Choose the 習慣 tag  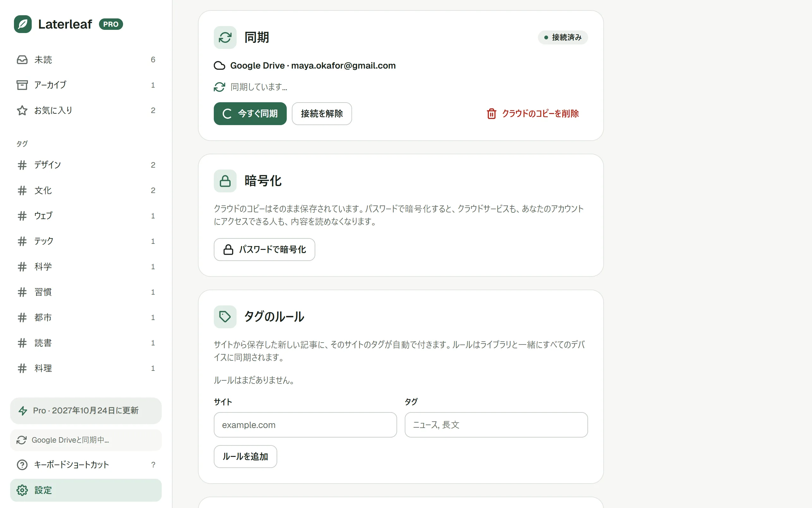click(x=86, y=292)
